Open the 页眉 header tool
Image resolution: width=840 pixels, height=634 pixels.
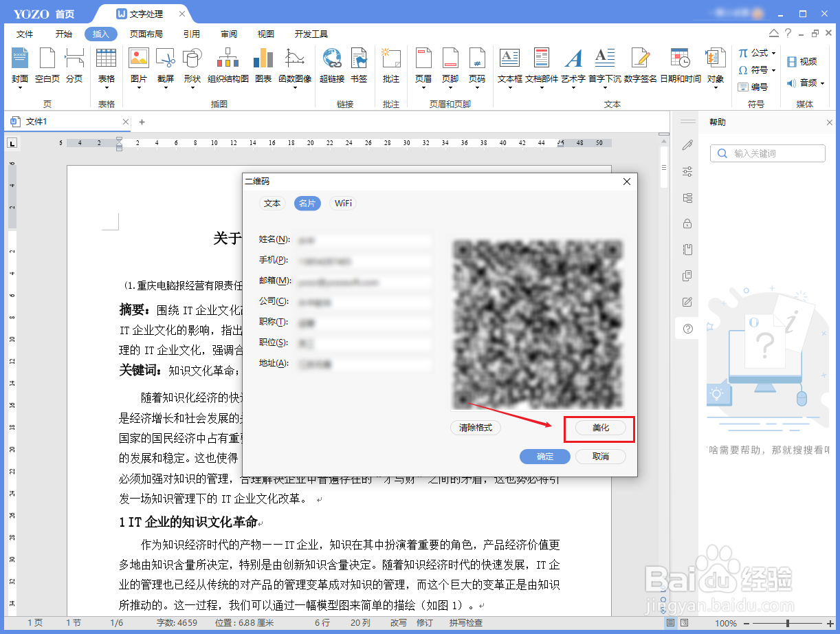point(423,67)
